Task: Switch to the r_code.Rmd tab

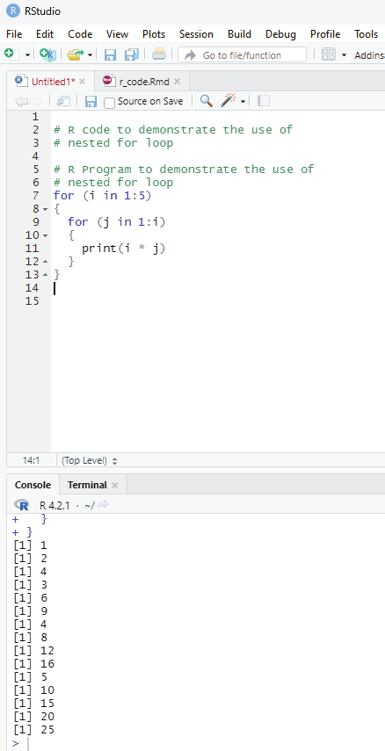Action: point(144,82)
